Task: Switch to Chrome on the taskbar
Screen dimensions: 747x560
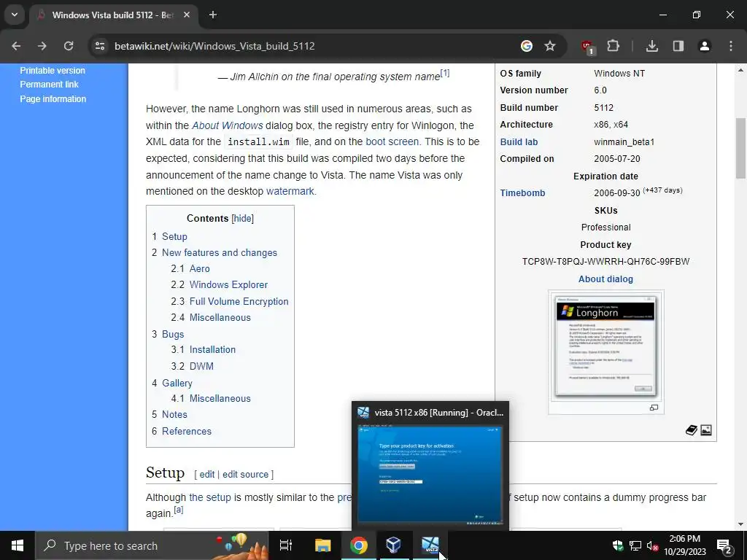Action: point(359,545)
